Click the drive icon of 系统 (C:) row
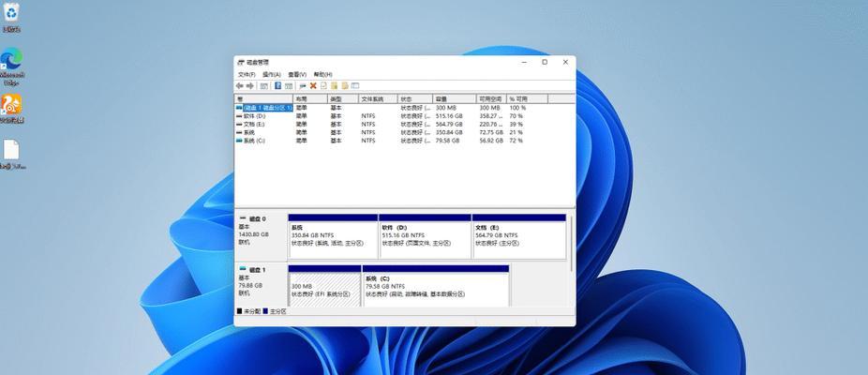This screenshot has height=375, width=868. (239, 141)
